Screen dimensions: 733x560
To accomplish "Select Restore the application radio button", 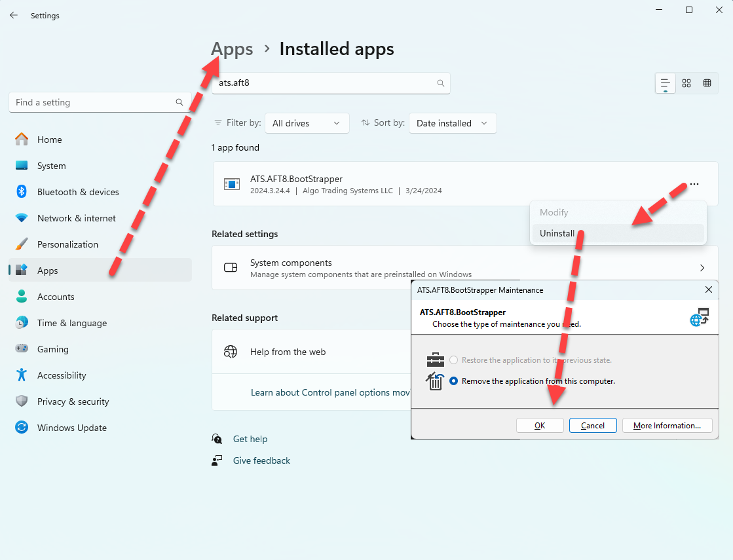I will tap(453, 360).
